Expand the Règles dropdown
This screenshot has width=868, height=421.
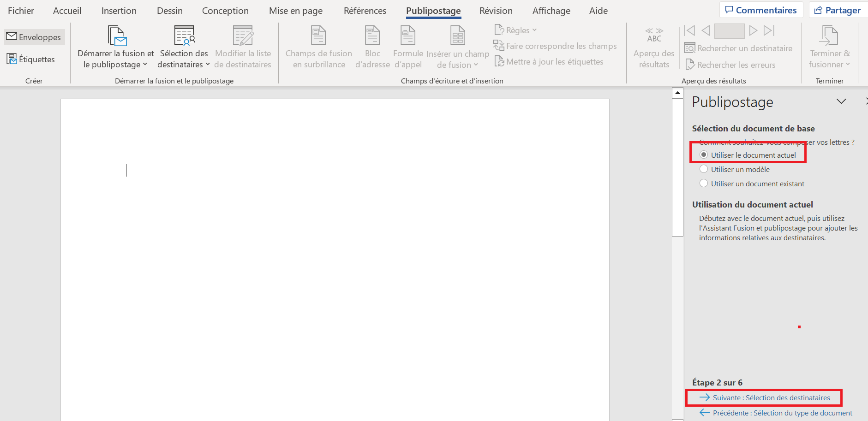[x=516, y=30]
